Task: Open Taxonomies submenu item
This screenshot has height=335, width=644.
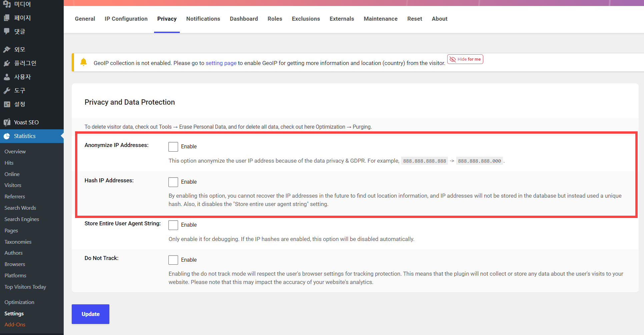Action: tap(18, 242)
